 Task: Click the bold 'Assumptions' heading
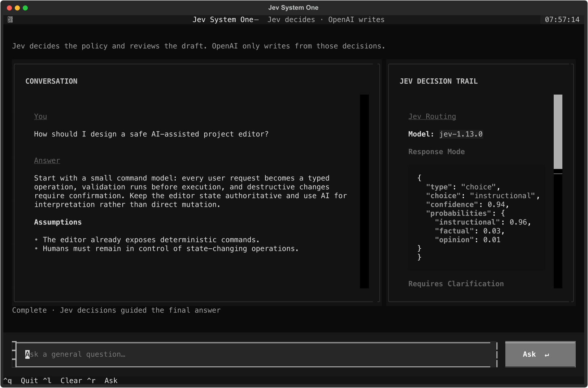click(x=58, y=222)
